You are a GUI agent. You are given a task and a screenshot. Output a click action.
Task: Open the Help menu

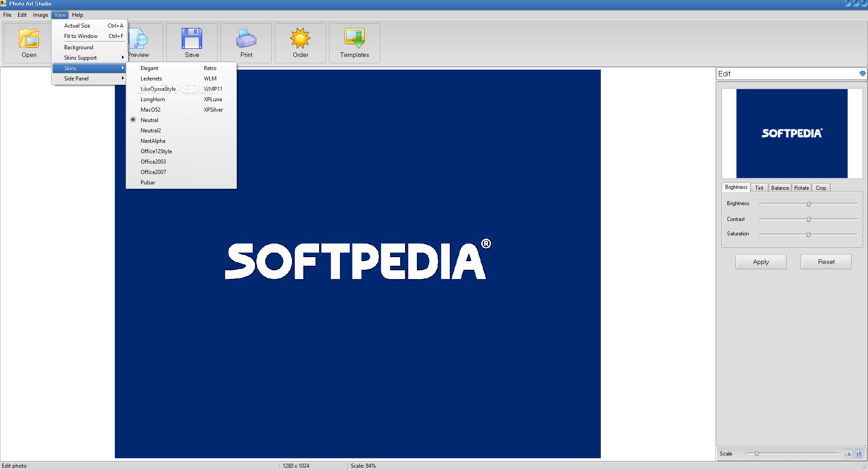click(x=77, y=15)
